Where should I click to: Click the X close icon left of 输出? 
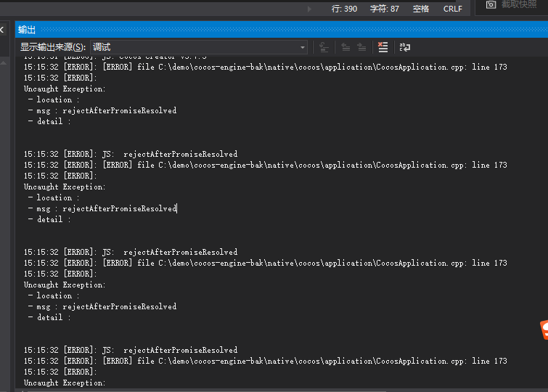[x=1, y=30]
